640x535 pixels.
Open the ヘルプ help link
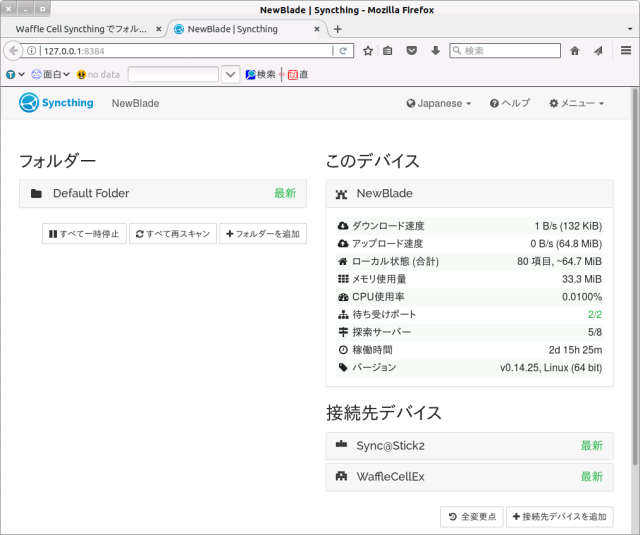510,103
